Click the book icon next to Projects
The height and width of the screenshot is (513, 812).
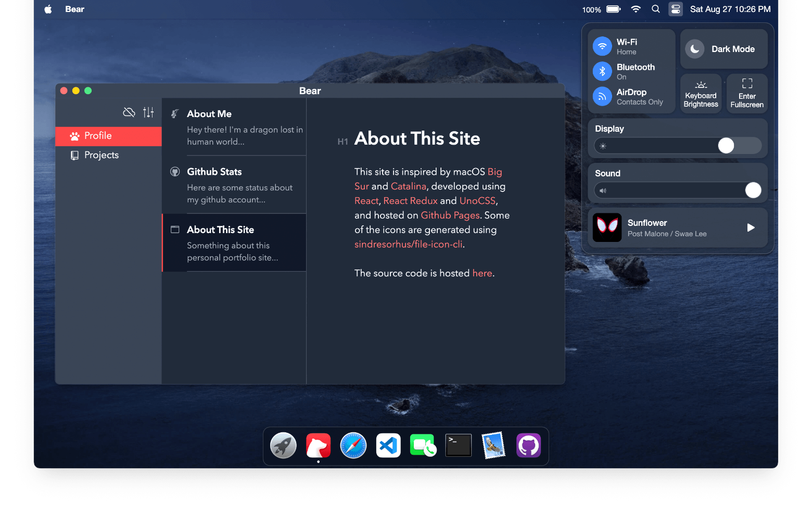75,155
